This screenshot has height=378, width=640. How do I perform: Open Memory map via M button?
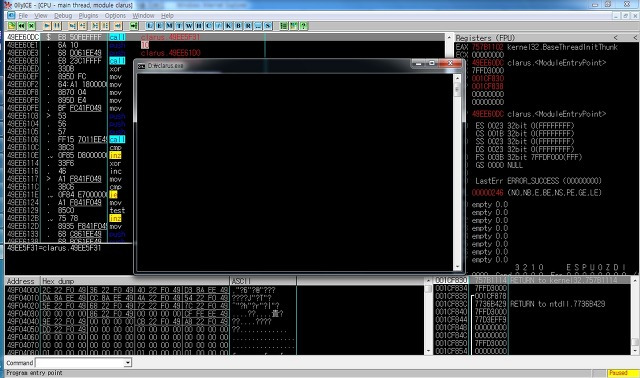(169, 26)
